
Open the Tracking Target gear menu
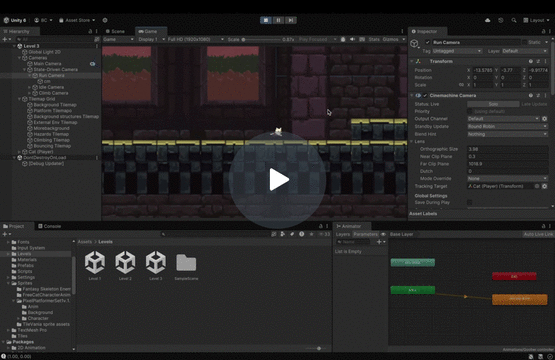[x=544, y=186]
